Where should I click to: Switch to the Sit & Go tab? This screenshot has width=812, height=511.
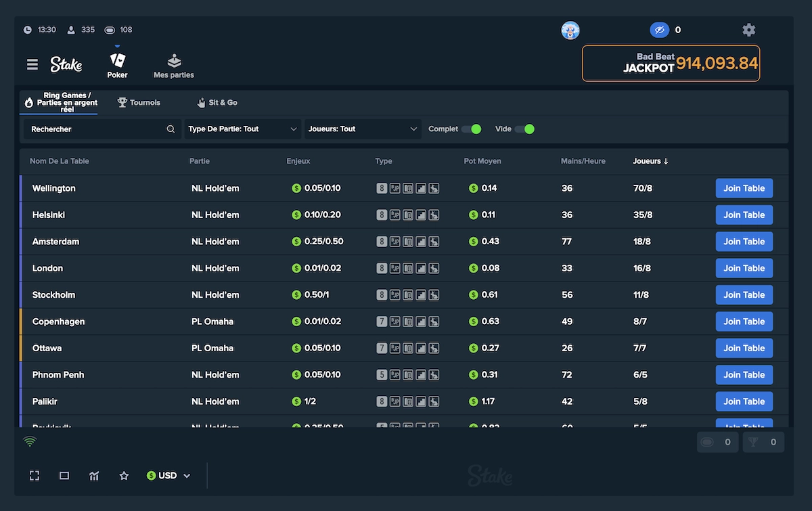[x=217, y=102]
